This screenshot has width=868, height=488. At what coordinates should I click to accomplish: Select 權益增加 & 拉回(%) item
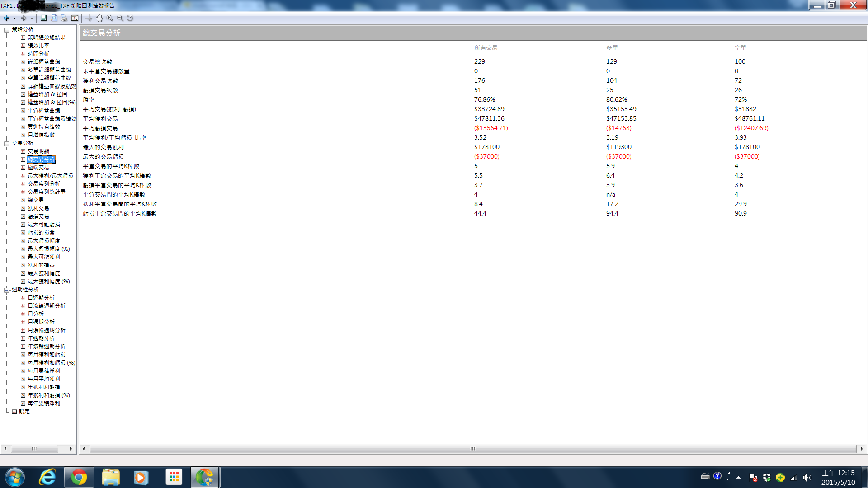pyautogui.click(x=52, y=103)
